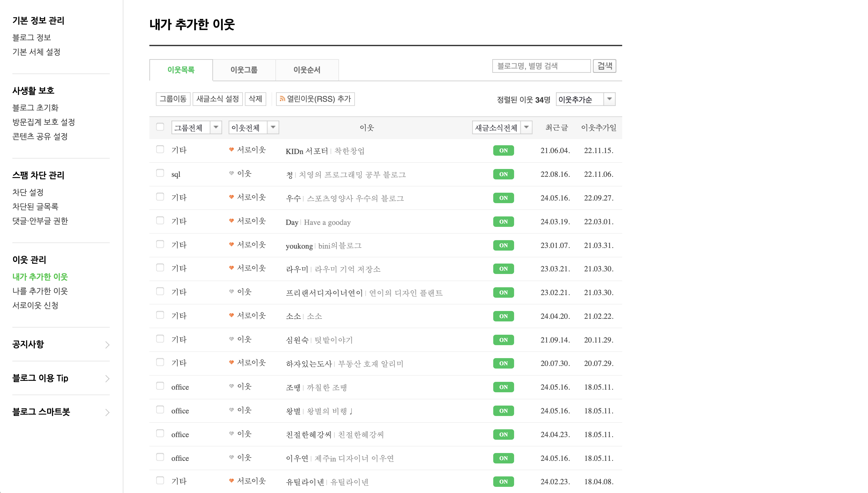Check the select-all checkbox in table header

(160, 127)
